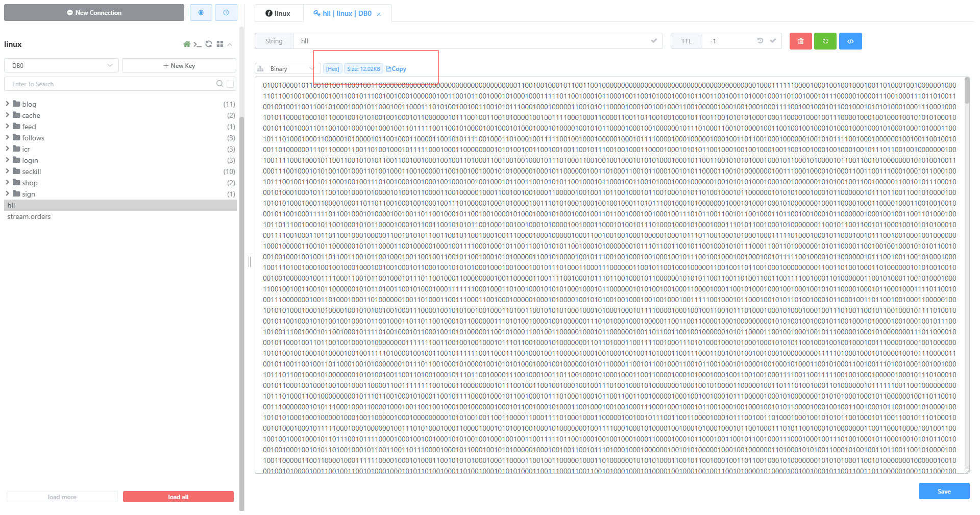Click the blue code dump button
Screen dimensions: 980x515
point(850,41)
